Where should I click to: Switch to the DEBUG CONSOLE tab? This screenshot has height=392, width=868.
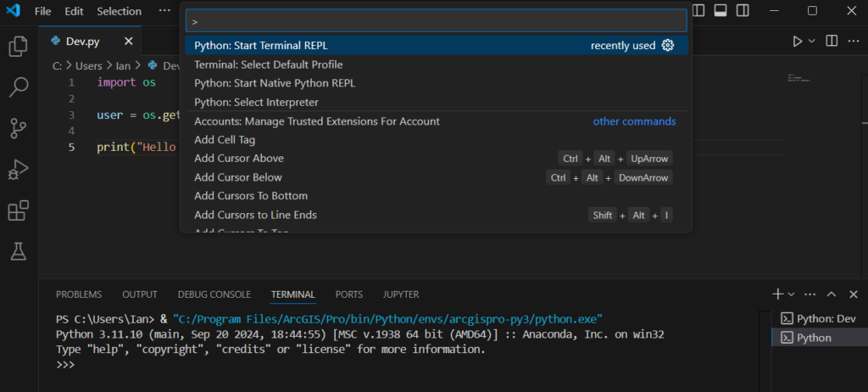214,294
